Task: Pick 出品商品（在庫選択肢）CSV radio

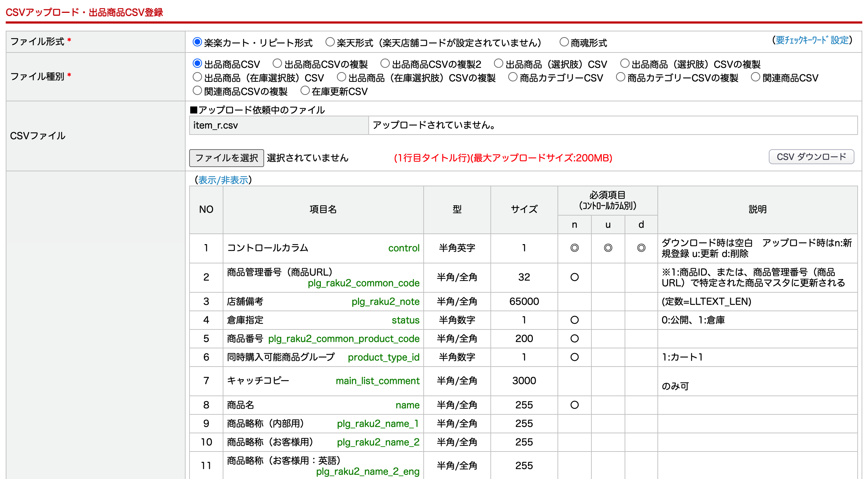Action: click(197, 77)
